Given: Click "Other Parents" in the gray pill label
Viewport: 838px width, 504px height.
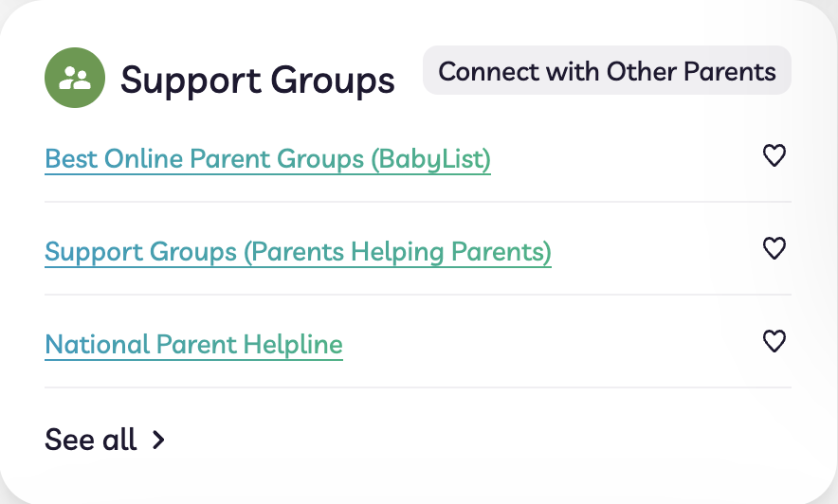Looking at the screenshot, I should [691, 72].
